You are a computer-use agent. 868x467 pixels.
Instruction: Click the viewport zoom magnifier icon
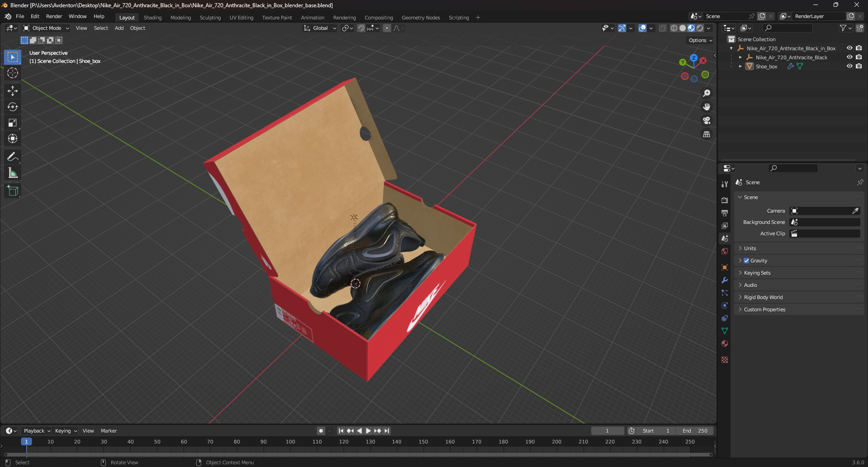pos(707,93)
